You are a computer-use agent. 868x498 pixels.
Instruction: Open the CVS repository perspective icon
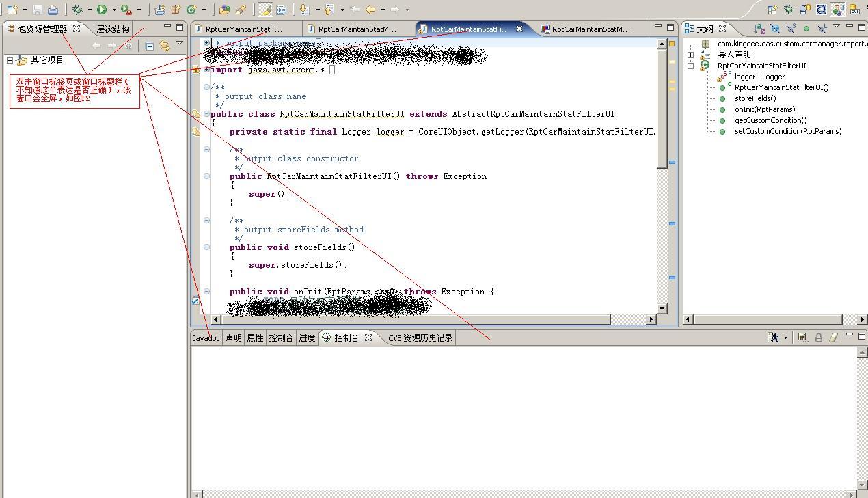point(854,10)
